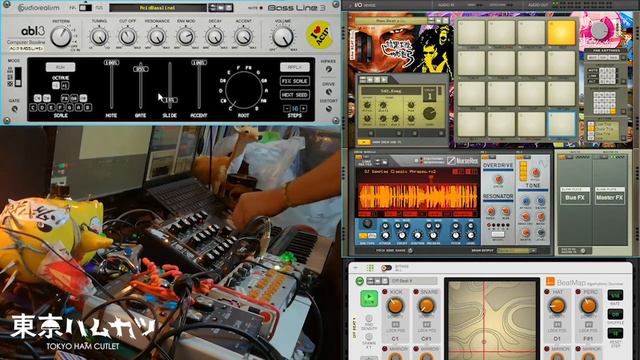Screen dimensions: 640x360
Task: Select octave -1 in ABL3
Action: 56,85
